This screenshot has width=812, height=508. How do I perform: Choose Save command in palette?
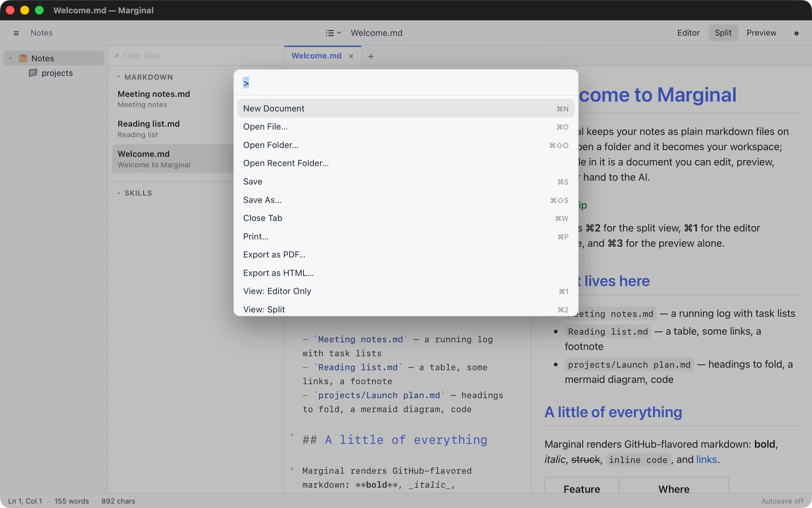click(x=406, y=181)
